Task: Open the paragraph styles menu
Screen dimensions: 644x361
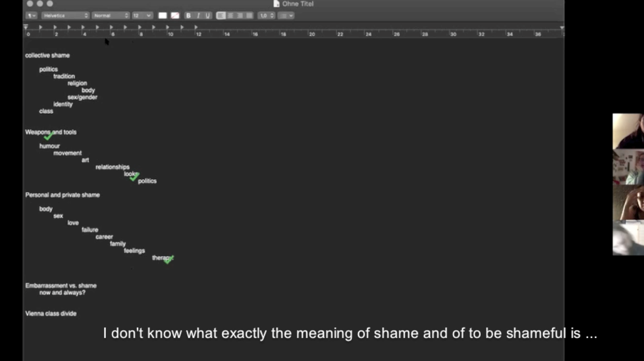Action: click(x=31, y=16)
